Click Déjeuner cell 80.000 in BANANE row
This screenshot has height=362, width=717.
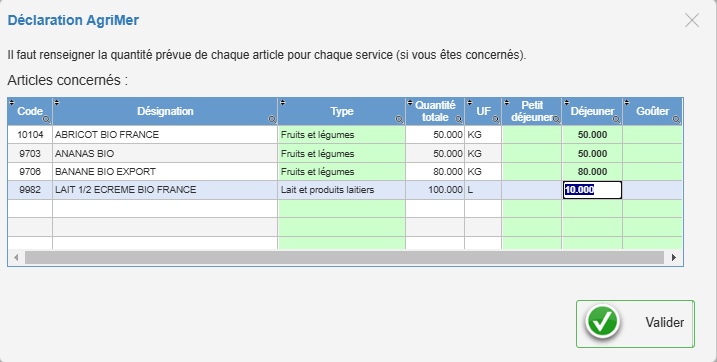coord(592,172)
